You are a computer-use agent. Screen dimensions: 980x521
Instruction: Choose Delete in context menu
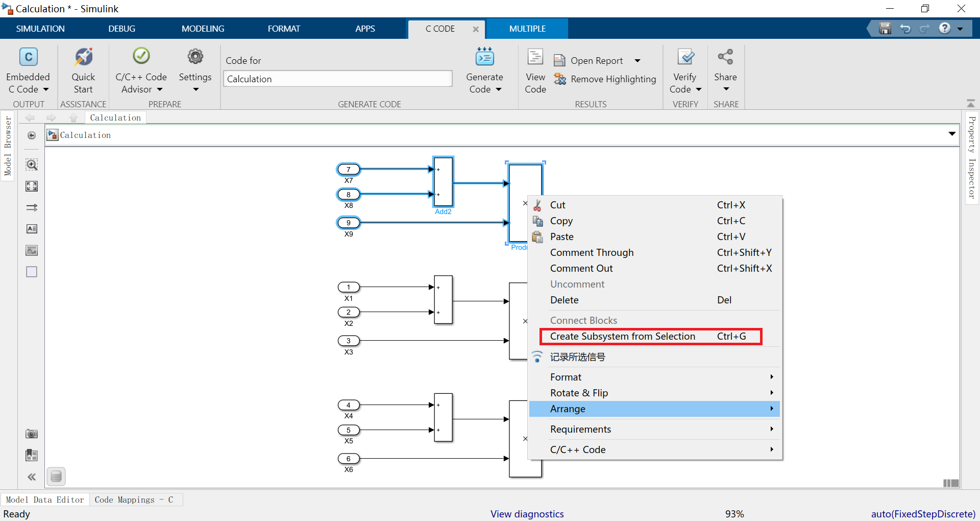click(654, 300)
